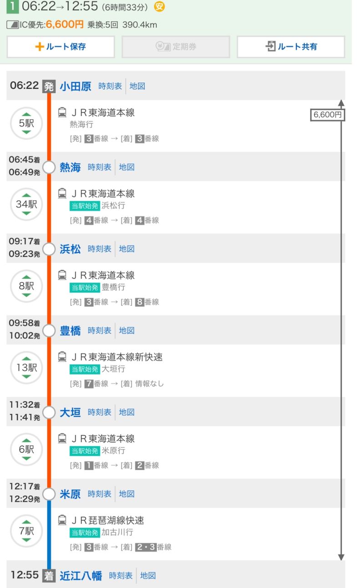The image size is (364, 588).
Task: Expand the 7駅 stops on 琵琶湖線
Action: (26, 531)
